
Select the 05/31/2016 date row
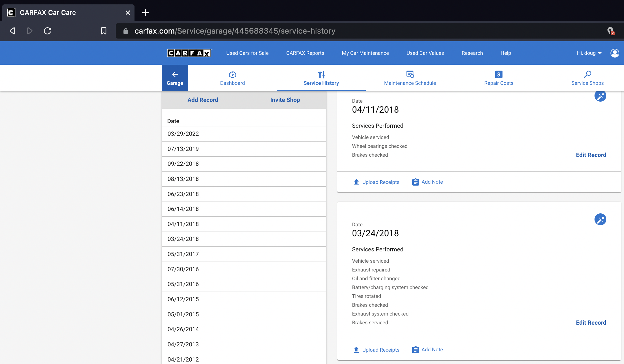pos(244,284)
